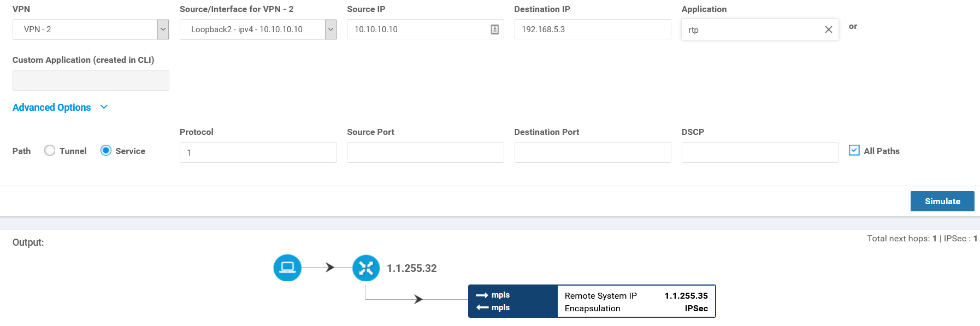The image size is (980, 326).
Task: Click the Advanced Options link
Action: click(51, 108)
